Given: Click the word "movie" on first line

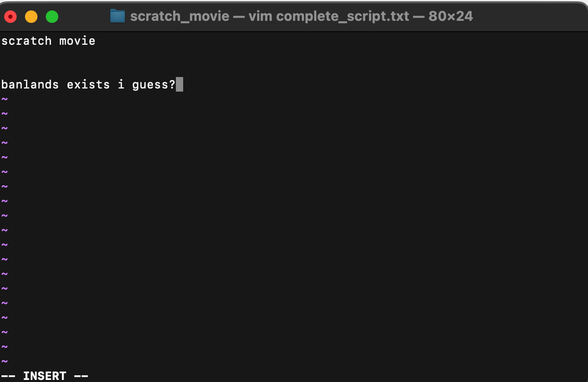Looking at the screenshot, I should click(78, 41).
